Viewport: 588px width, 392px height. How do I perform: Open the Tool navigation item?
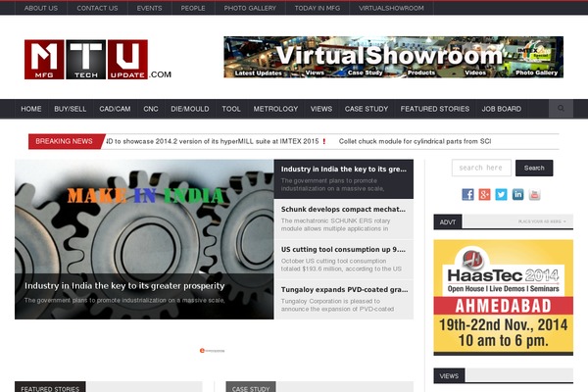231,109
